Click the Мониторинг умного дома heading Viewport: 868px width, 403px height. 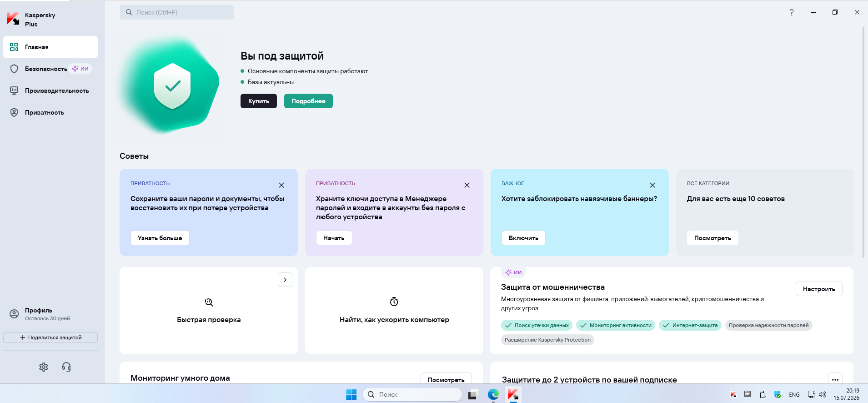coord(180,378)
